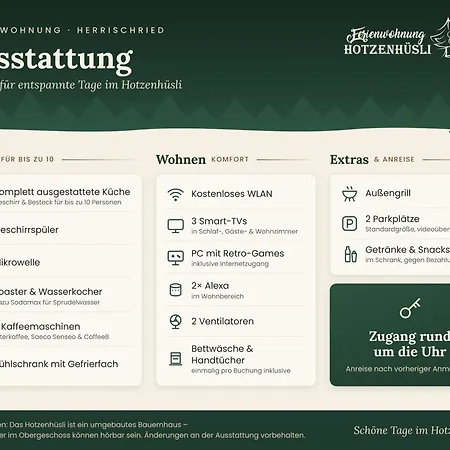Click 'Zugang rund um die Uhr' text
This screenshot has height=450, width=450.
409,344
